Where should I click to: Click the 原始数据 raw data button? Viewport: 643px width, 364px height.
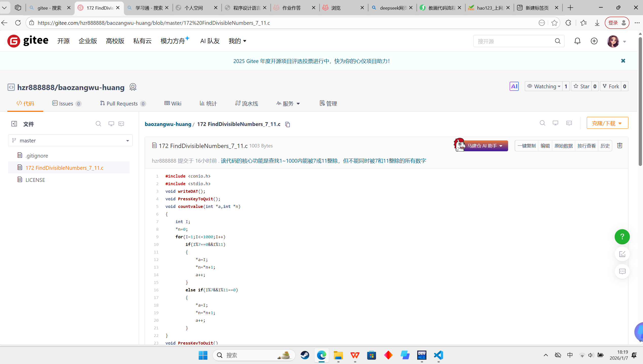[563, 146]
